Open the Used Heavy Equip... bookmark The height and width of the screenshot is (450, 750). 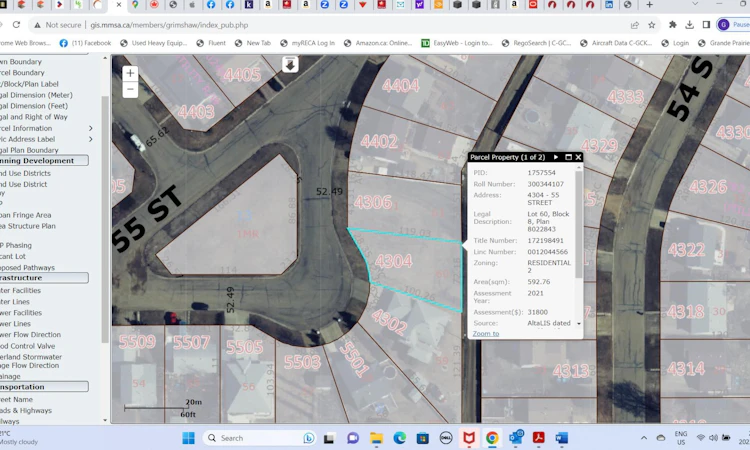point(154,43)
